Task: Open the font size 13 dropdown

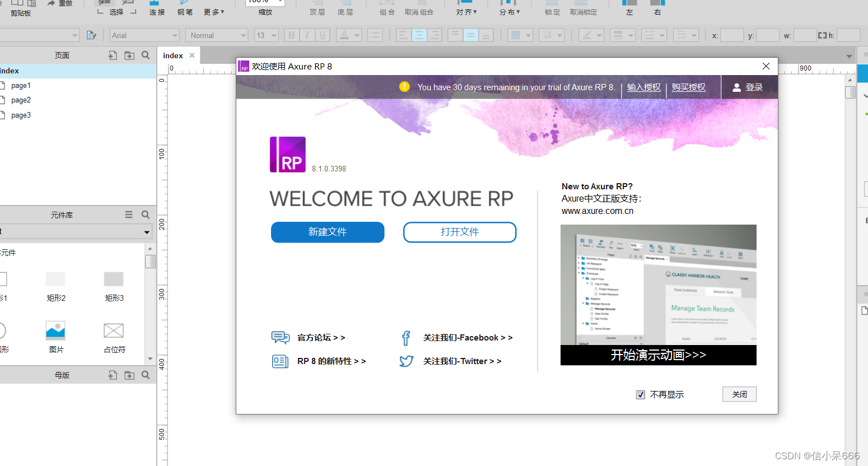Action: point(267,35)
